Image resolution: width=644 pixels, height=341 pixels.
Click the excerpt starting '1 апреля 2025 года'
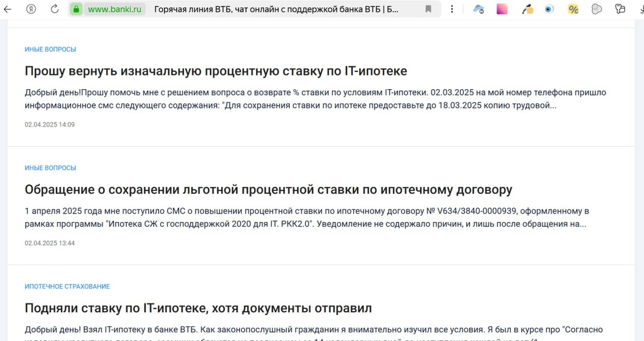pyautogui.click(x=307, y=217)
